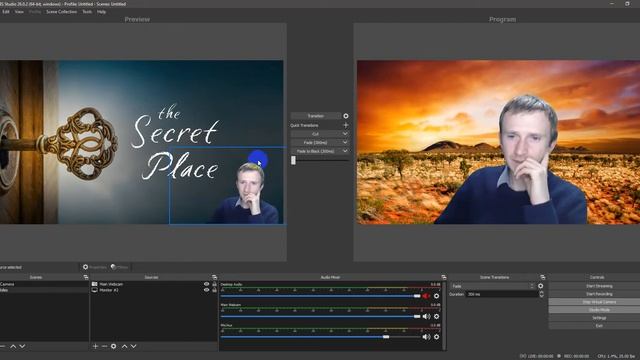The width and height of the screenshot is (640, 360).
Task: Click the Duration 300 ms input field
Action: coord(502,294)
